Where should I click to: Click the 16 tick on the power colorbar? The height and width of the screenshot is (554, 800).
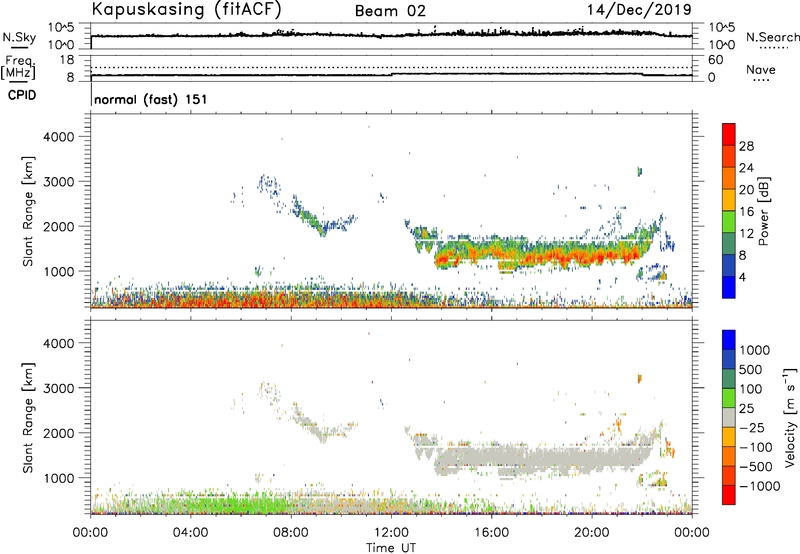pos(746,212)
